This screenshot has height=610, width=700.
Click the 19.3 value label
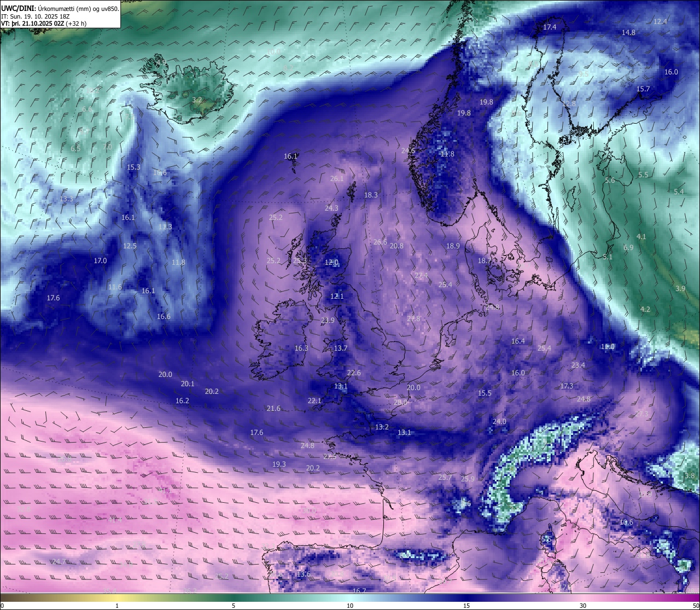(x=279, y=464)
